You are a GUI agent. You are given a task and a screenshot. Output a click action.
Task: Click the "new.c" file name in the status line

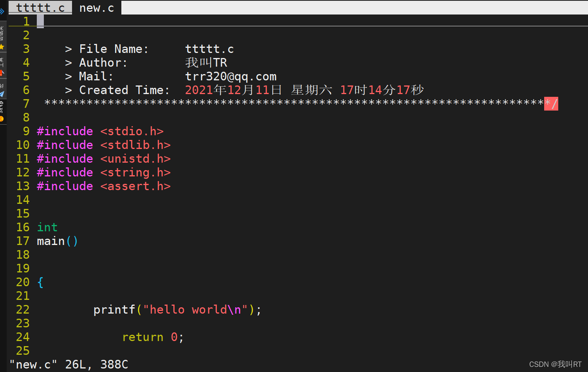pyautogui.click(x=33, y=365)
